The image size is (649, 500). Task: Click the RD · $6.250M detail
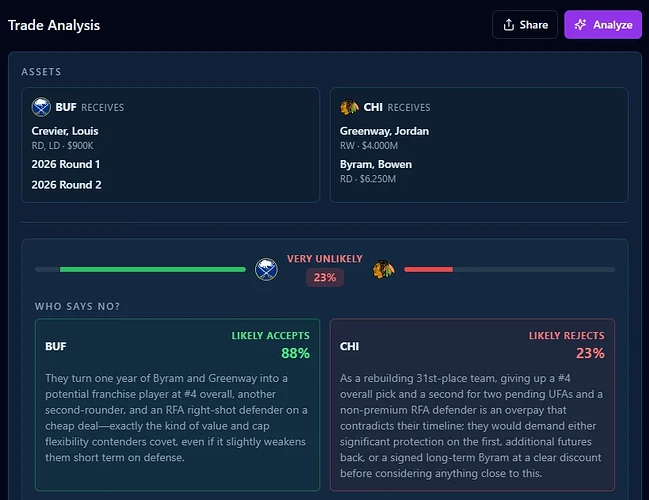pos(368,179)
